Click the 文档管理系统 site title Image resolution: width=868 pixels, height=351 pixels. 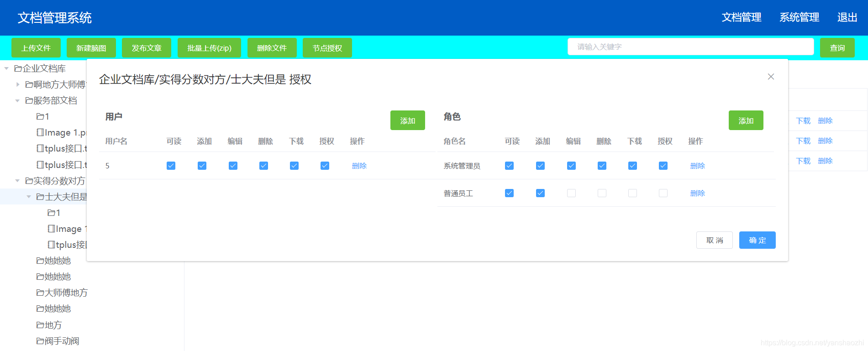(55, 18)
